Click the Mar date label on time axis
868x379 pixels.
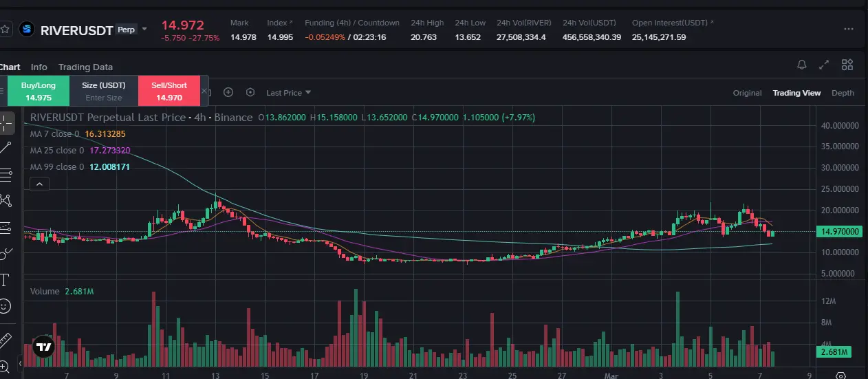(611, 376)
